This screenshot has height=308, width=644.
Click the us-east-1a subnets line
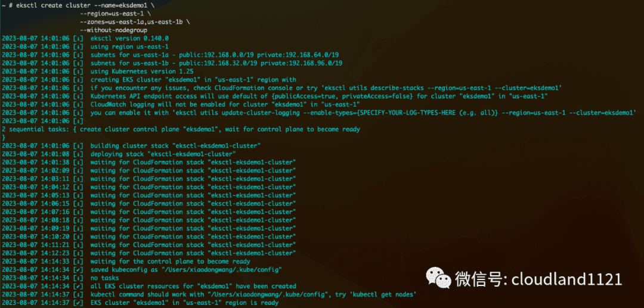[216, 55]
